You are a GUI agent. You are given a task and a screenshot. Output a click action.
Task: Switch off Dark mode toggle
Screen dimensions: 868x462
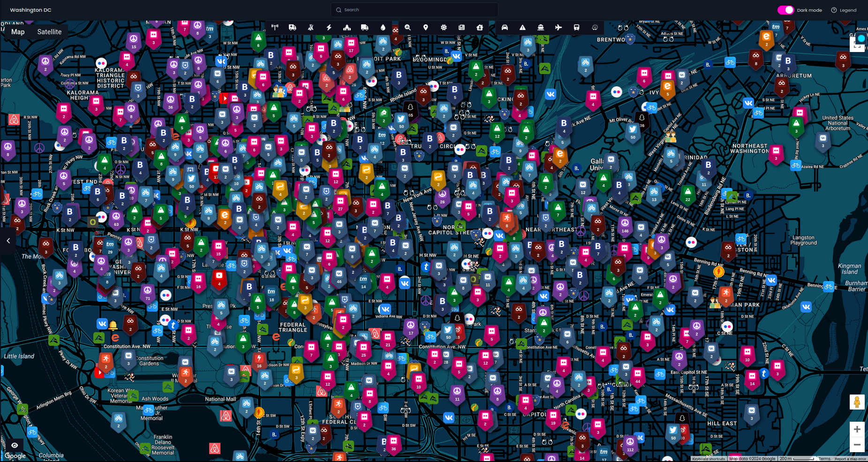(x=785, y=10)
